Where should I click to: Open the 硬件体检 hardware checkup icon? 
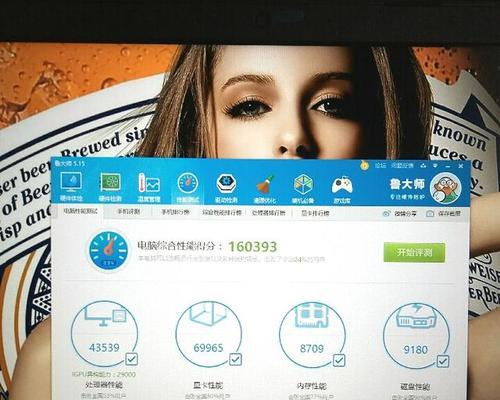click(x=71, y=187)
